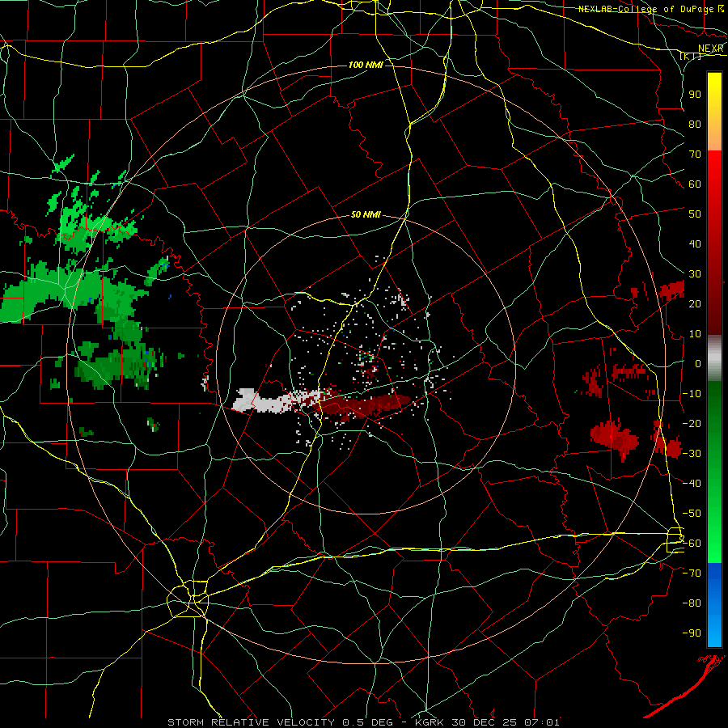Click the positive 80 scale label
The image size is (728, 728).
(695, 125)
